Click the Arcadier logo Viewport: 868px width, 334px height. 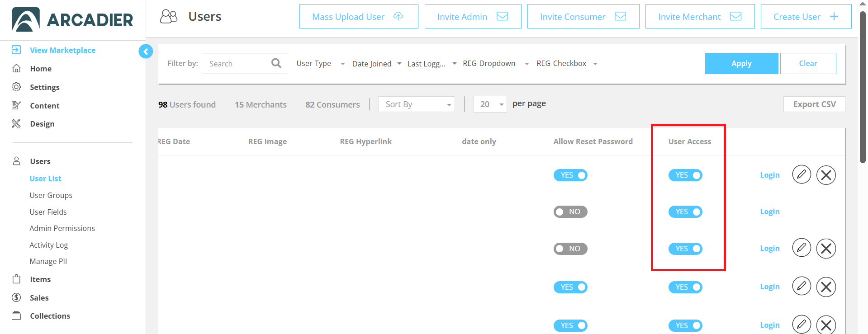[72, 19]
